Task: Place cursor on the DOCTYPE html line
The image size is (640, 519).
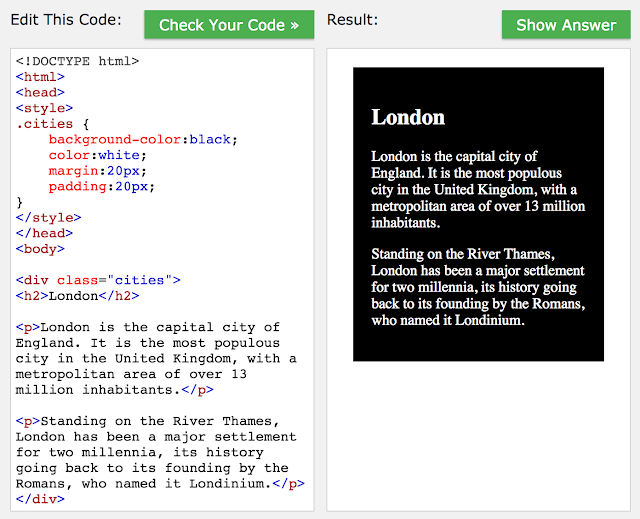Action: pos(77,61)
